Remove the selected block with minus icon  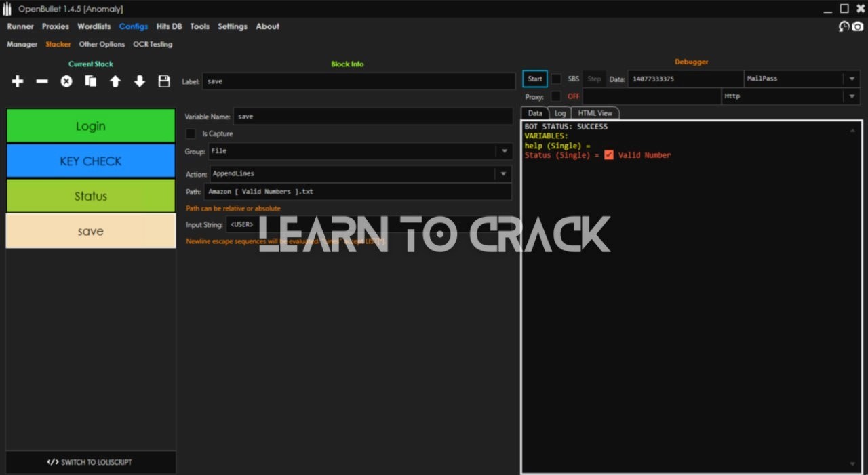(x=42, y=81)
